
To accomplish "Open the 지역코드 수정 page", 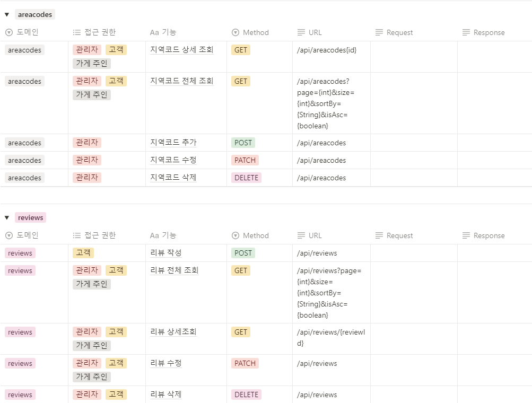I will click(173, 160).
